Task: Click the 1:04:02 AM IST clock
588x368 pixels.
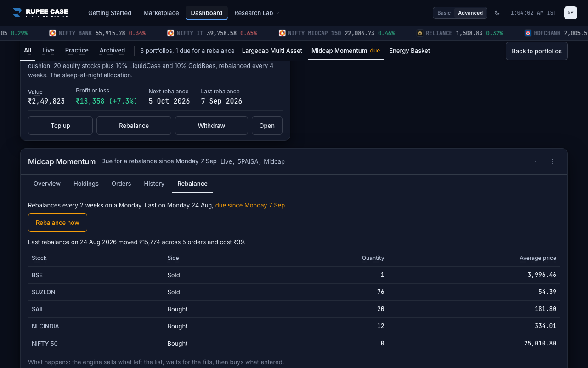Action: [533, 13]
